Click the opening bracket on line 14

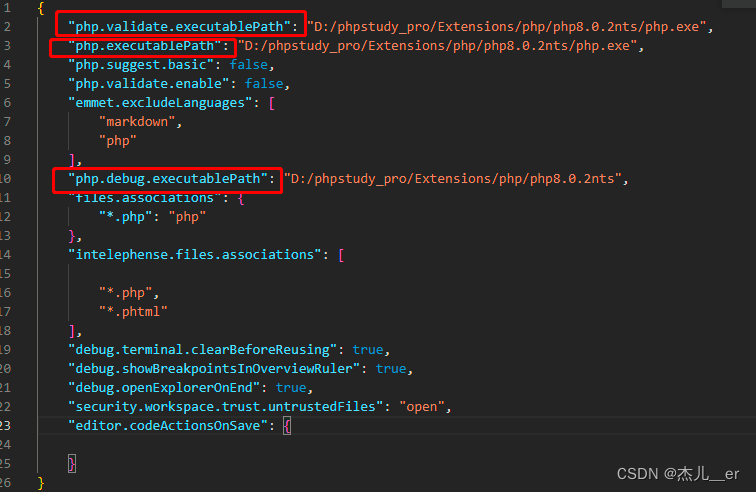click(341, 255)
